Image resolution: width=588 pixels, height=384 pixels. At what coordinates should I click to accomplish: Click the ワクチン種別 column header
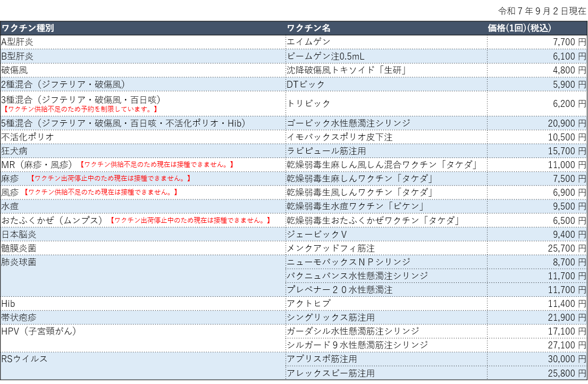(x=143, y=28)
